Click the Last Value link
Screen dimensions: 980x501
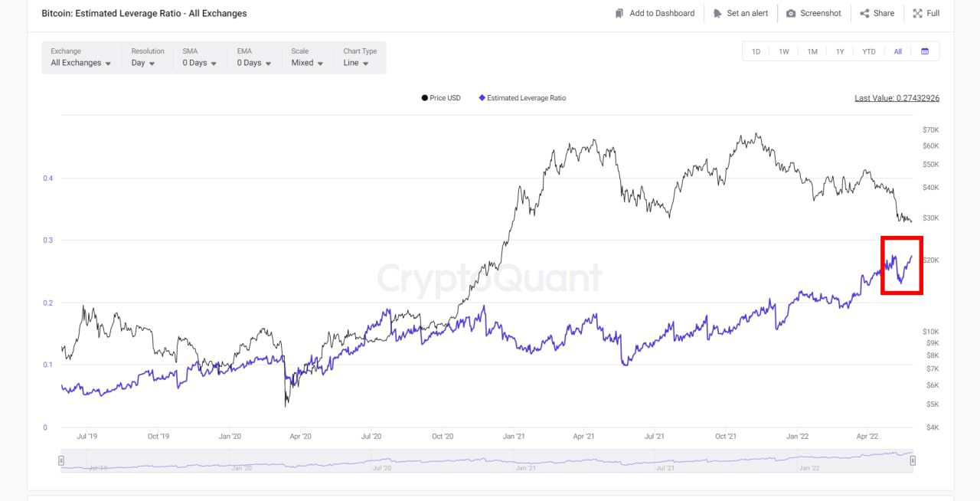tap(897, 98)
